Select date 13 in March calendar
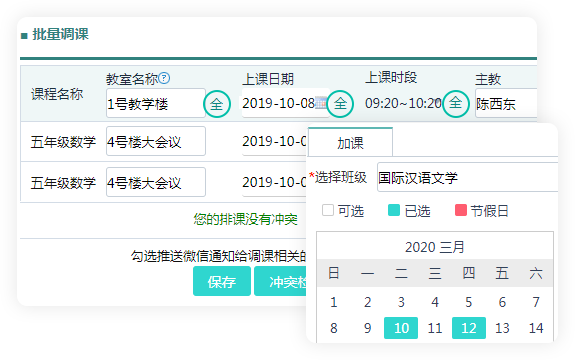Screen dimensions: 575x360 502,328
